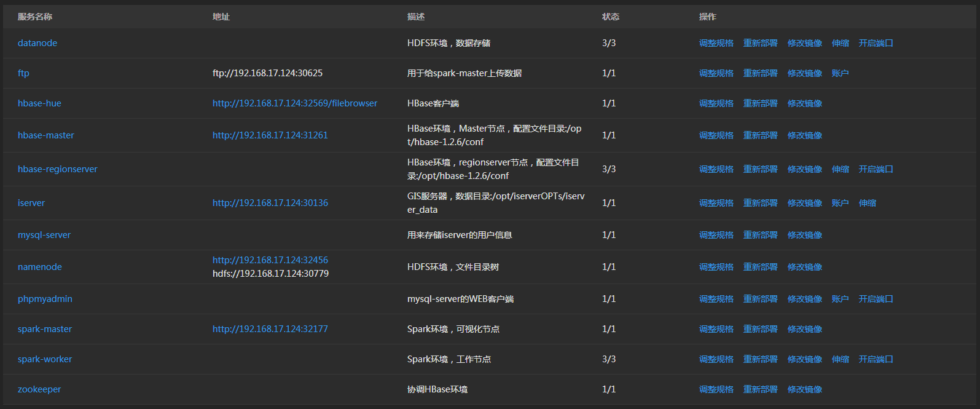Image resolution: width=980 pixels, height=409 pixels.
Task: Open the mysql-server service name
Action: click(44, 235)
